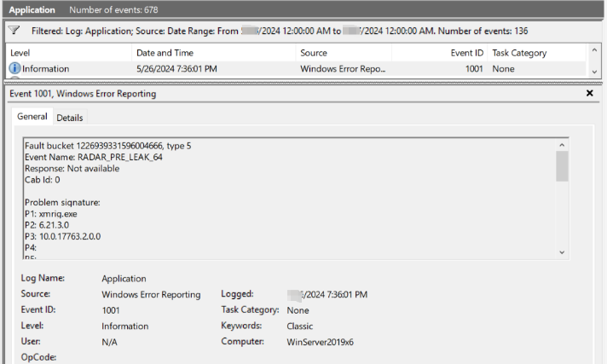Click the P3: 10.0.17763.2.0.0 line
The image size is (607, 364).
(63, 236)
